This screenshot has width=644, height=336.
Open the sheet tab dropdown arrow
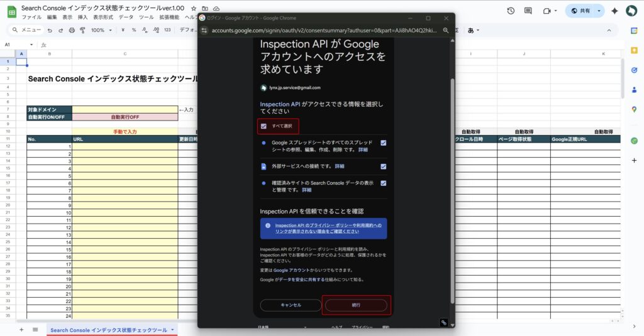pyautogui.click(x=173, y=330)
